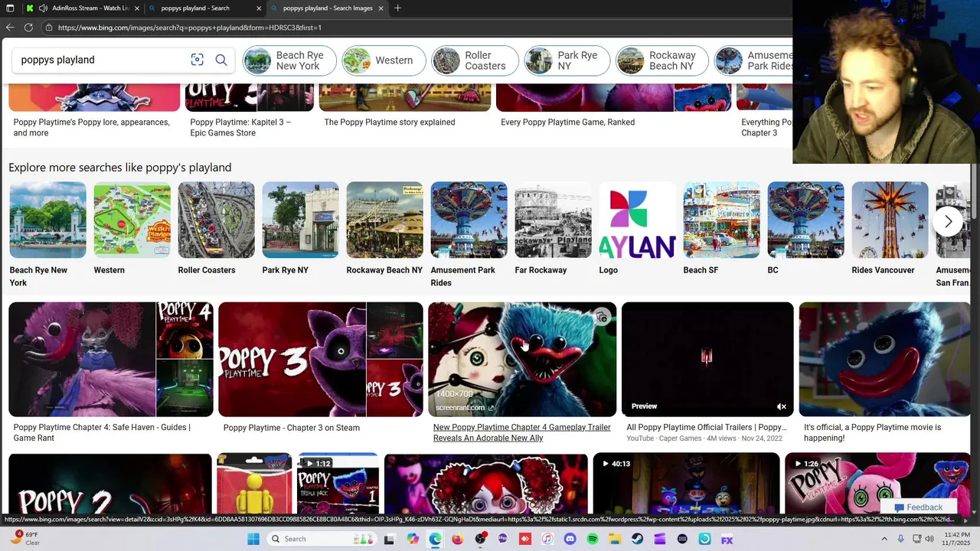The width and height of the screenshot is (980, 551).
Task: Click the visual search icon on Huggy Wuggy image
Action: [602, 317]
